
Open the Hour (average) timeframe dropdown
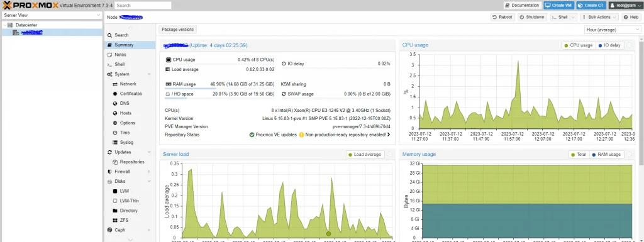pos(612,30)
